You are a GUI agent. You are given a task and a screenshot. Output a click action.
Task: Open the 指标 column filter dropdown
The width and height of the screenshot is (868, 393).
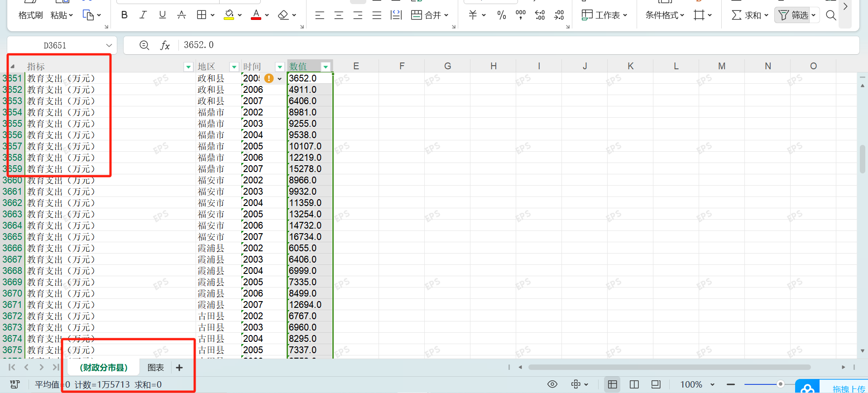click(189, 67)
